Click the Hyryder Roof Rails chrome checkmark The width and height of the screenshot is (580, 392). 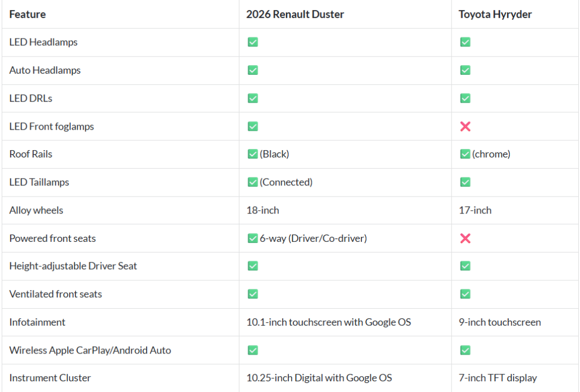coord(465,154)
